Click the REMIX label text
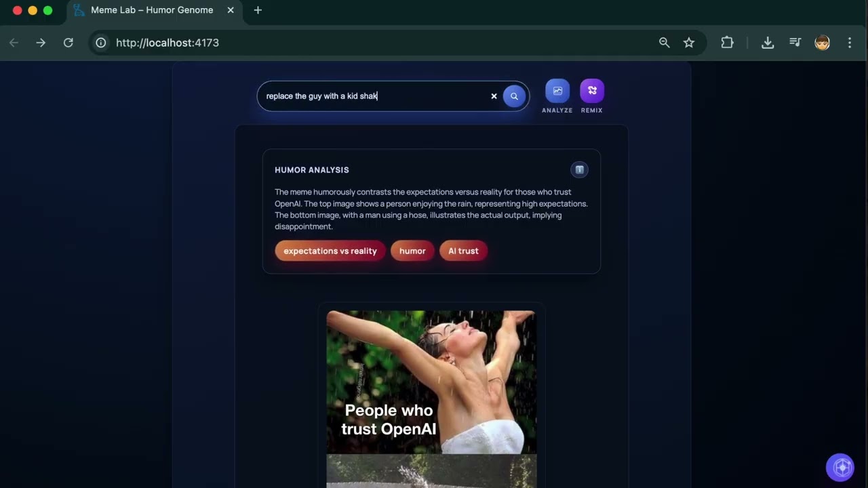This screenshot has height=488, width=868. [592, 110]
